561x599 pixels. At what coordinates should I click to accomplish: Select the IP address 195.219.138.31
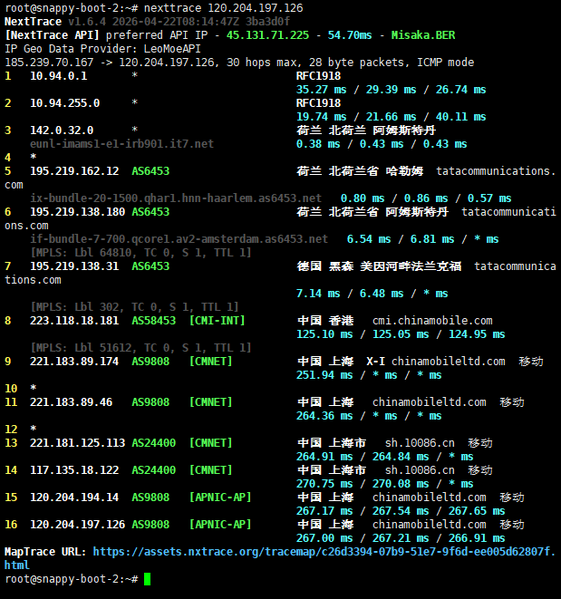click(x=74, y=266)
